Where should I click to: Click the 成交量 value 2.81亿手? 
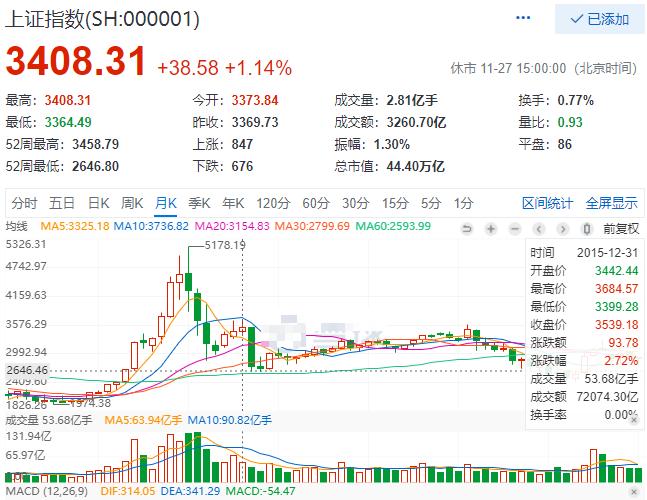[412, 100]
